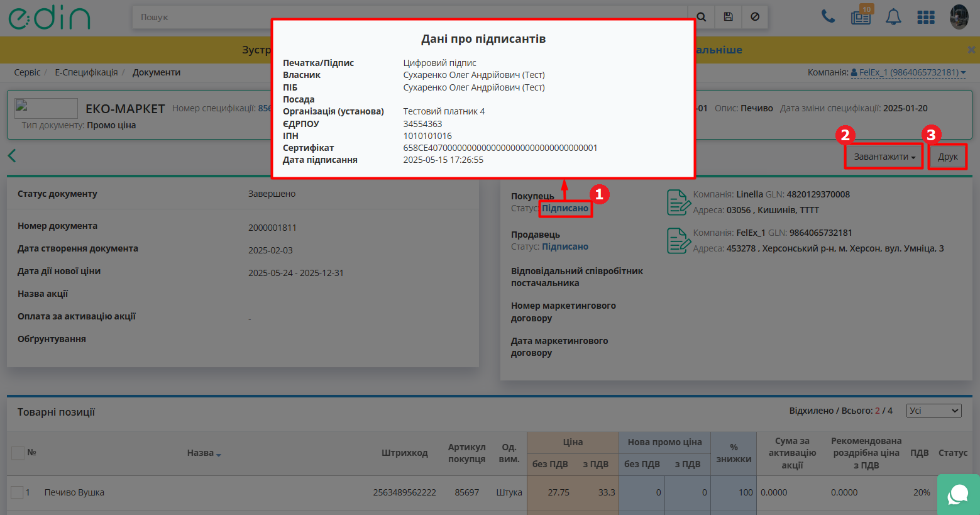The width and height of the screenshot is (980, 515).
Task: Go back using the left arrow
Action: (12, 155)
